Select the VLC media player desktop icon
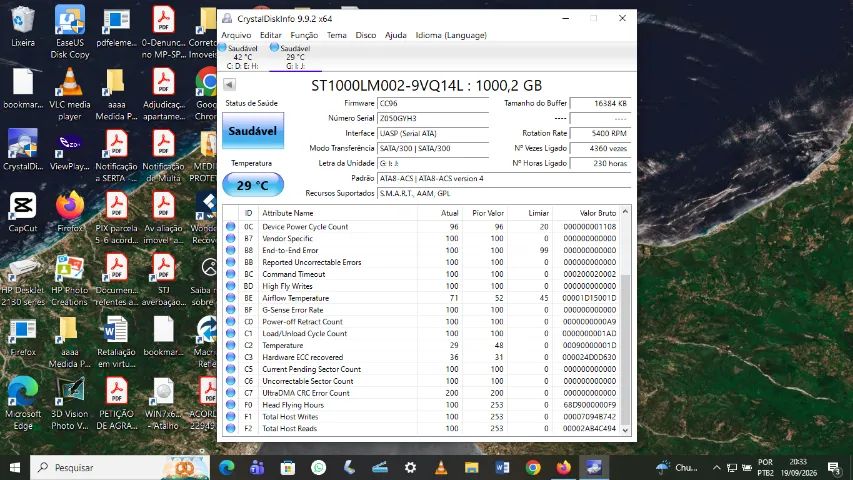853x480 pixels. (70, 94)
